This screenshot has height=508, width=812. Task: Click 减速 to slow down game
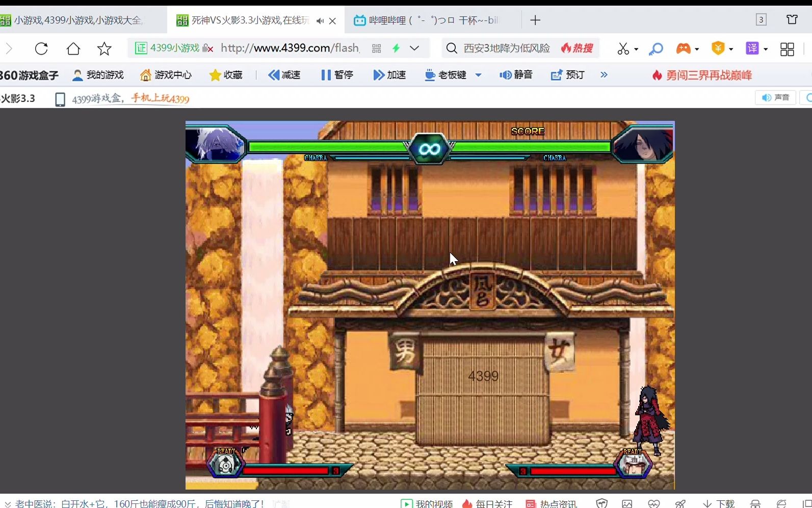[284, 75]
